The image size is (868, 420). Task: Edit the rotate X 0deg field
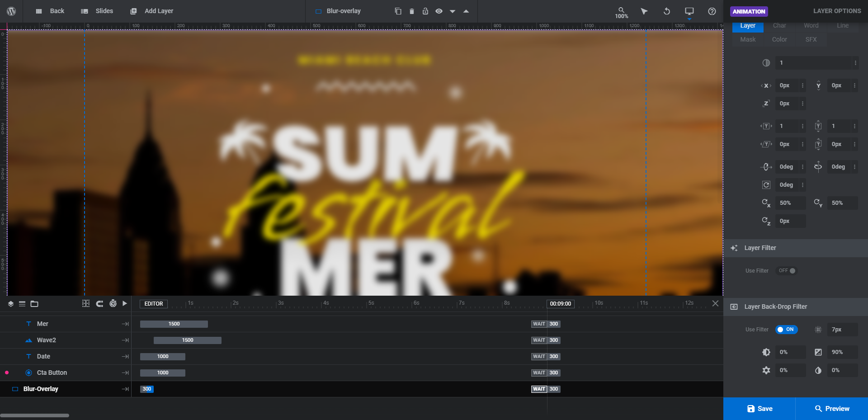pyautogui.click(x=788, y=167)
